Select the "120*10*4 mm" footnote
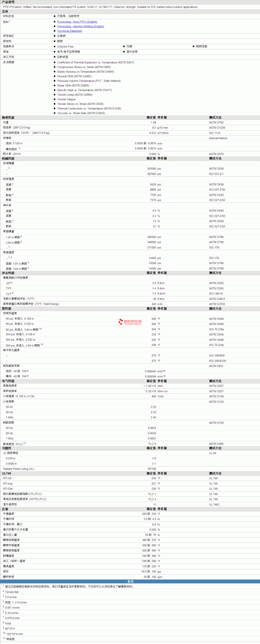 (15, 634)
